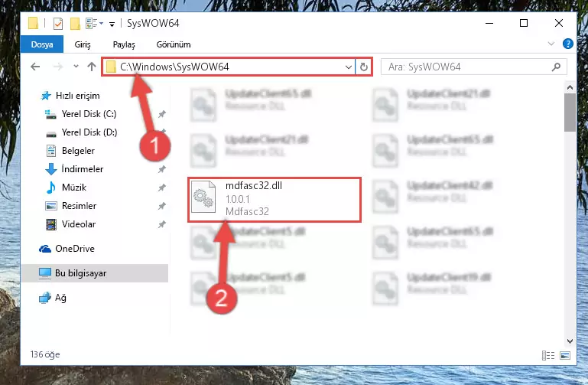Expand the ribbon with the chevron
The image size is (588, 385).
pos(551,44)
